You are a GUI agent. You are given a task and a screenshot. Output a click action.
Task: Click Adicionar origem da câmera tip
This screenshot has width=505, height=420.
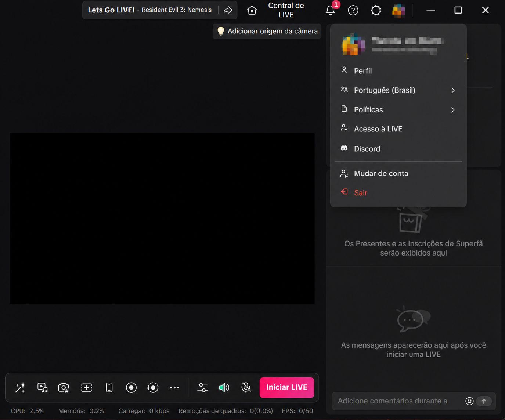coord(267,31)
